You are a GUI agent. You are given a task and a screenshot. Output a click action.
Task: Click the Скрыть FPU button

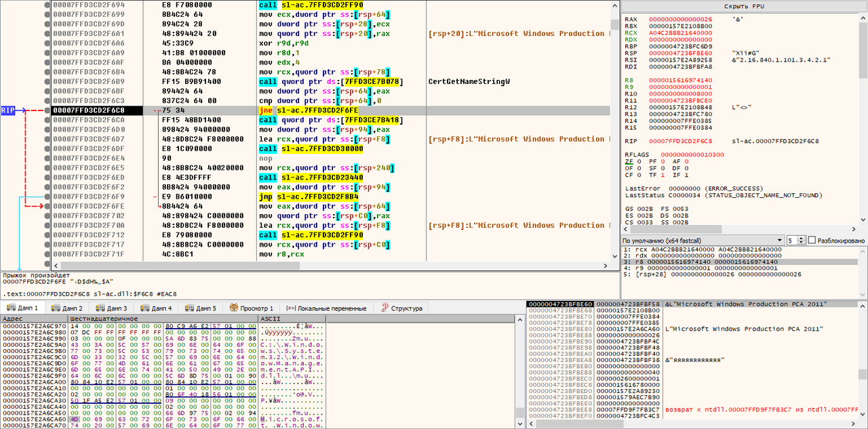tap(744, 5)
